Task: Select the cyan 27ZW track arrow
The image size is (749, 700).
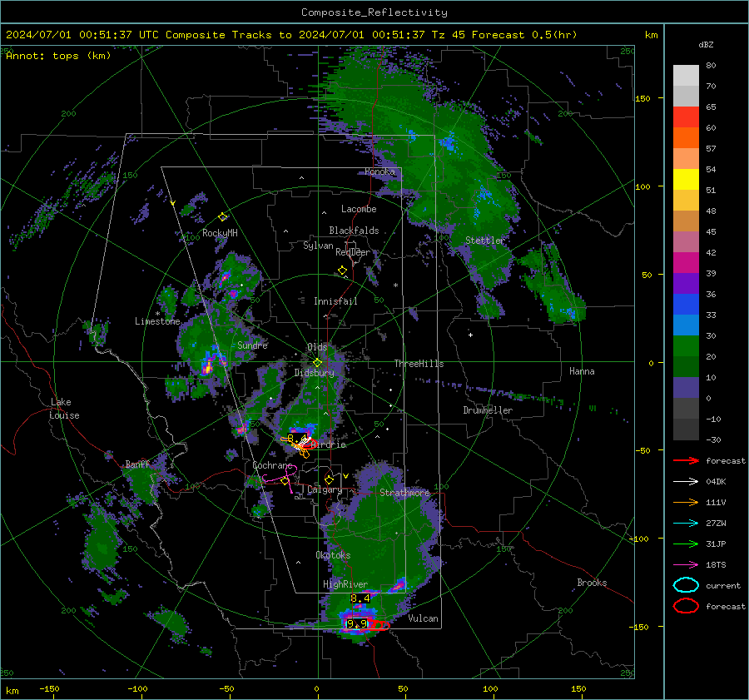Action: tap(686, 524)
